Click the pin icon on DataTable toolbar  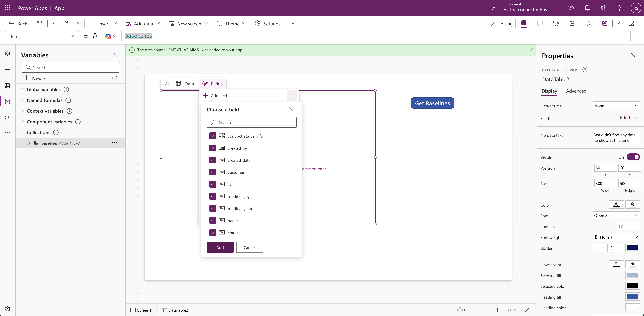(x=167, y=83)
